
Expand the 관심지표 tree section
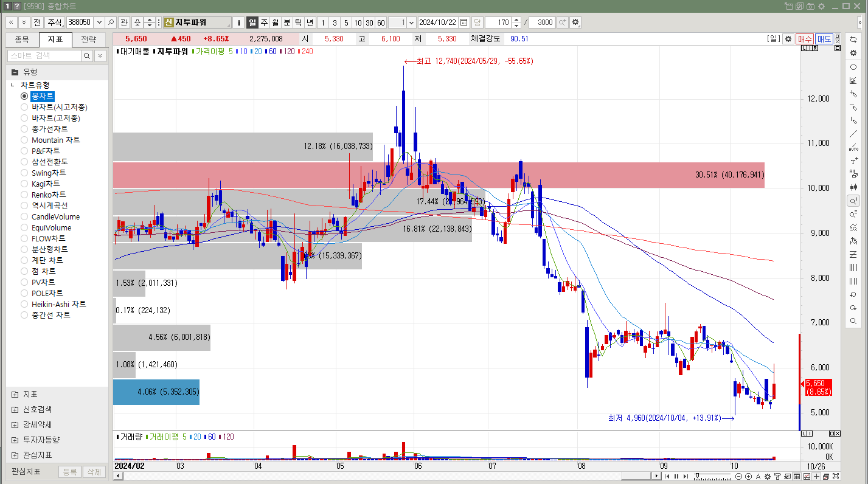pos(15,455)
